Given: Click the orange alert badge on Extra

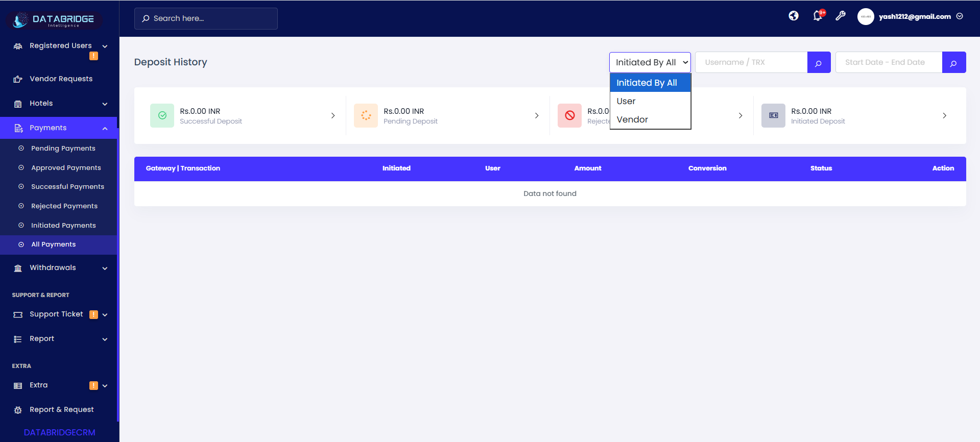Looking at the screenshot, I should (x=93, y=385).
